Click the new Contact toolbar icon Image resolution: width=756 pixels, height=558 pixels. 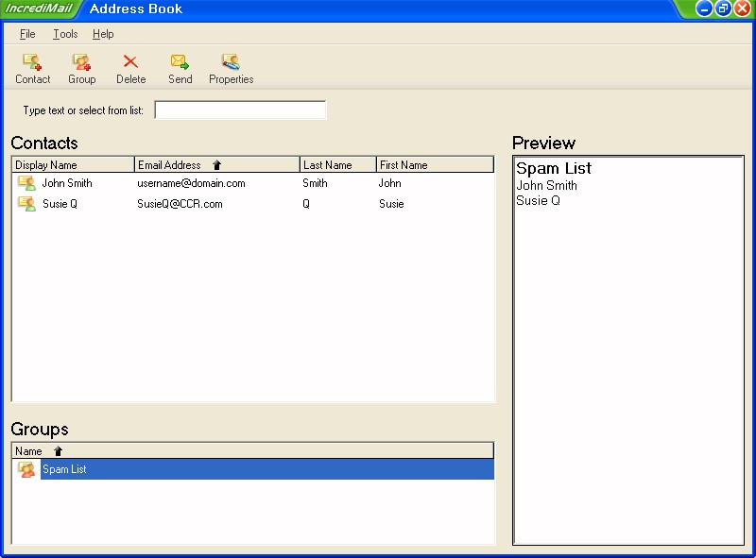[x=32, y=62]
